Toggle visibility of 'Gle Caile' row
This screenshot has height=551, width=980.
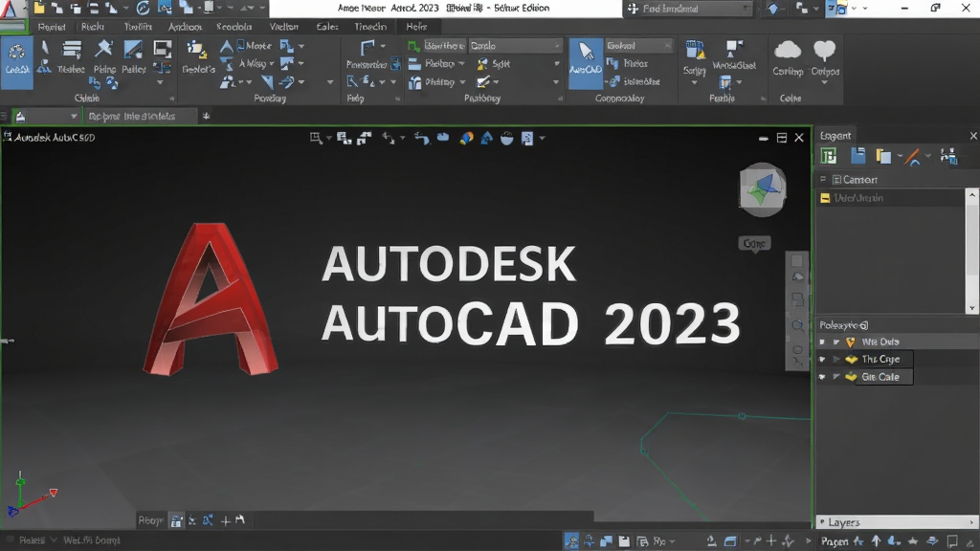[822, 377]
